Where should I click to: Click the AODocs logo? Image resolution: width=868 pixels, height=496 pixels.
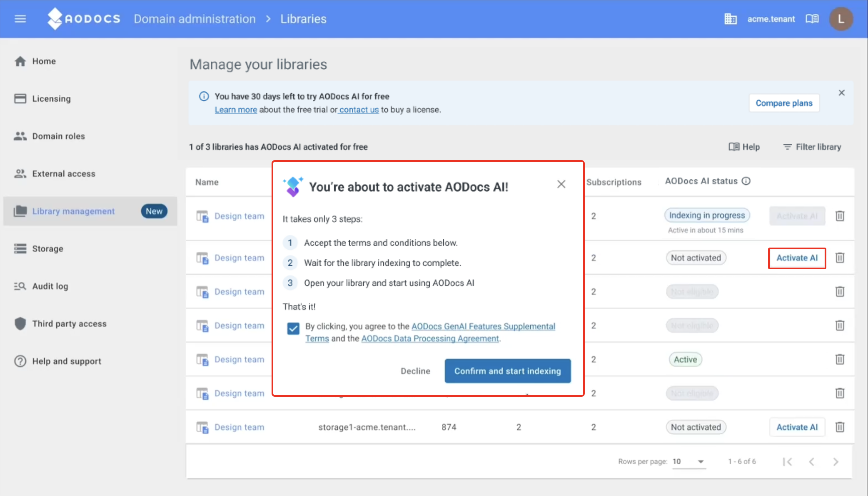(x=84, y=19)
